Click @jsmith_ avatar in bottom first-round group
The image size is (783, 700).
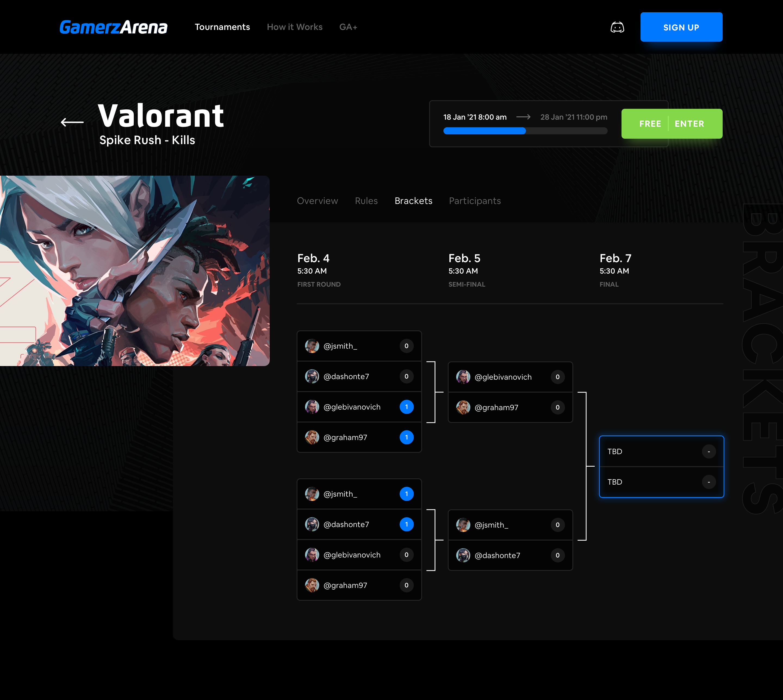click(312, 494)
